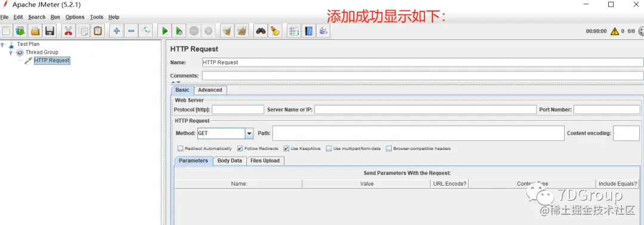Open the Tools menu
Viewport: 644px width, 225px height.
tap(97, 17)
